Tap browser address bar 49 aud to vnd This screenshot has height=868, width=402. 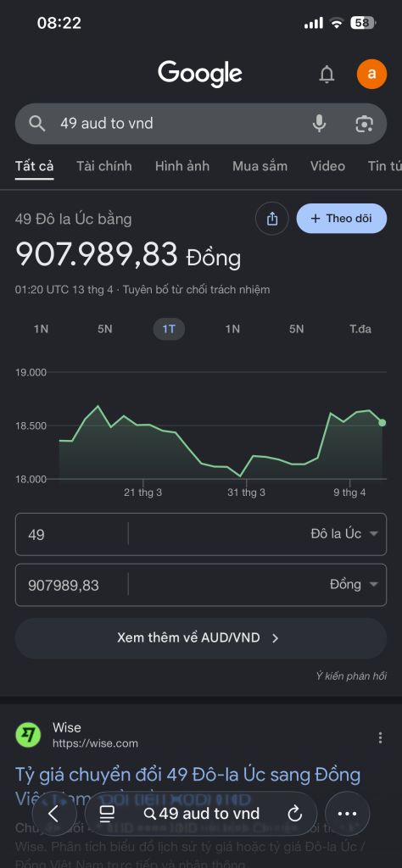click(x=201, y=813)
